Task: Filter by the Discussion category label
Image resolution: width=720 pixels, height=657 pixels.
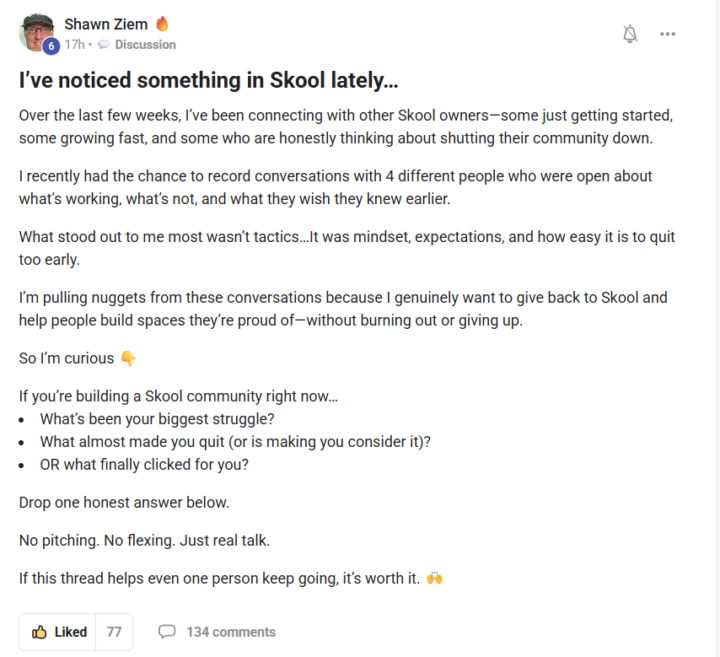Action: pyautogui.click(x=145, y=45)
